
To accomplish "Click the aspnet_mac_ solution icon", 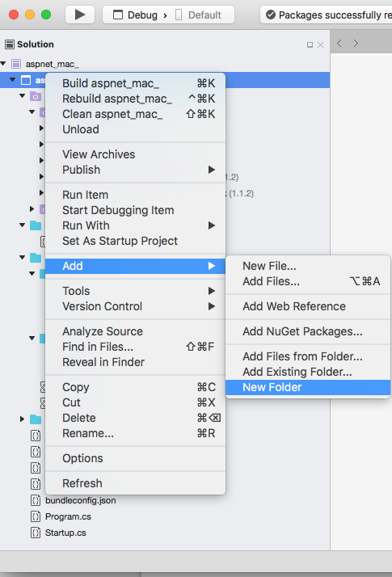I will [x=16, y=64].
